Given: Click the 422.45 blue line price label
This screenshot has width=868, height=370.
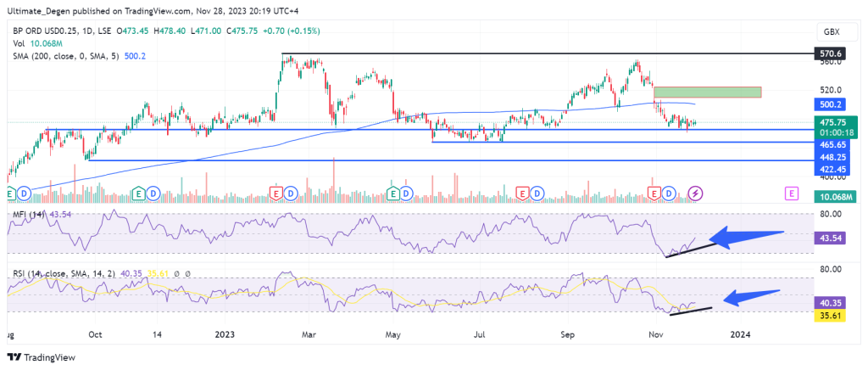Looking at the screenshot, I should point(831,170).
